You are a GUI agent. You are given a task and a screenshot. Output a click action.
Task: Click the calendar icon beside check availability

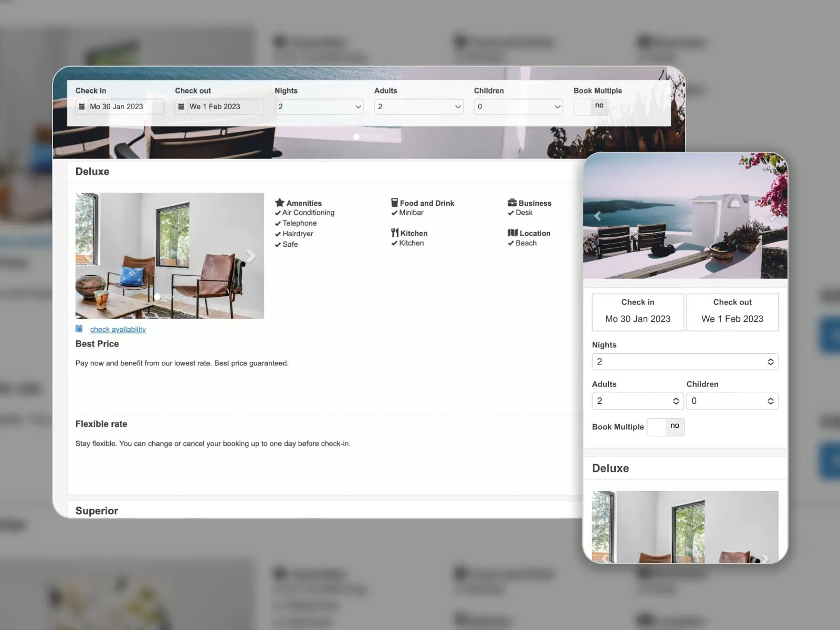click(x=79, y=329)
